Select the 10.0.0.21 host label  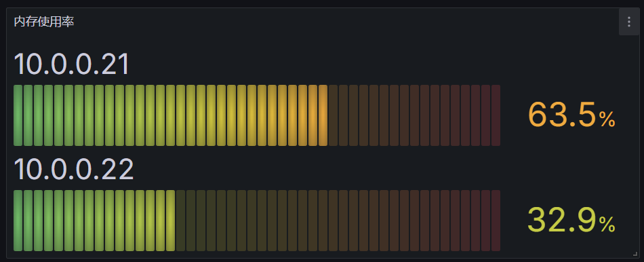click(x=71, y=64)
